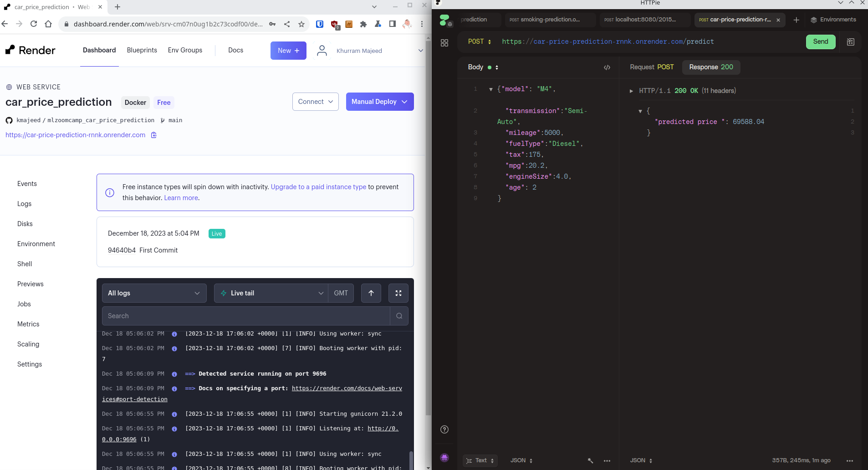Switch to the Request POST tab
This screenshot has width=868, height=470.
(652, 67)
